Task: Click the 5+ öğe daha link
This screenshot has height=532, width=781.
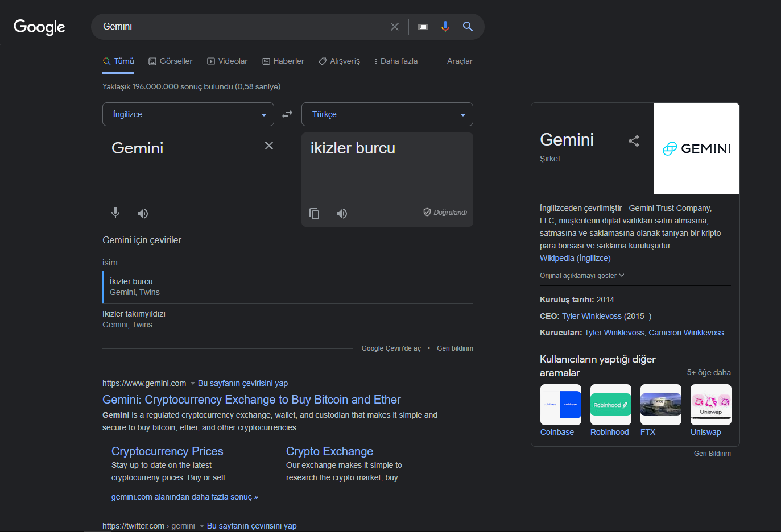Action: (709, 372)
